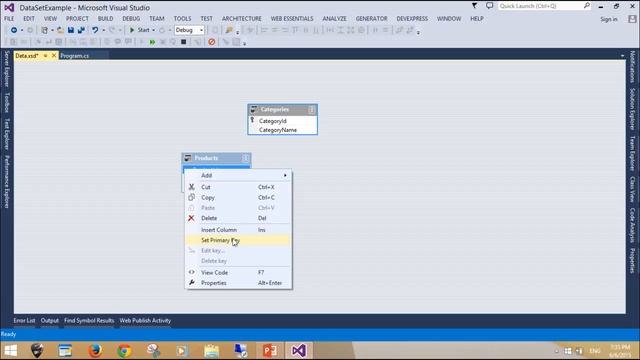Open the Web Publish Activity tab
Image resolution: width=640 pixels, height=360 pixels.
[145, 321]
